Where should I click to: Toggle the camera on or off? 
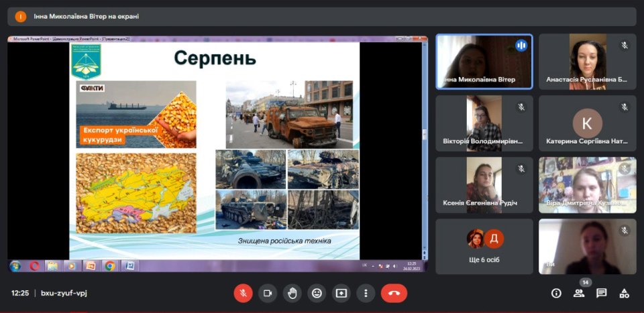click(268, 293)
